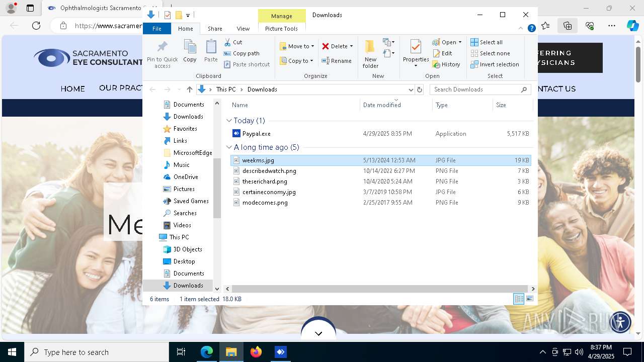Click Edit in Open group
Screen dimensions: 644x362
tap(442, 53)
